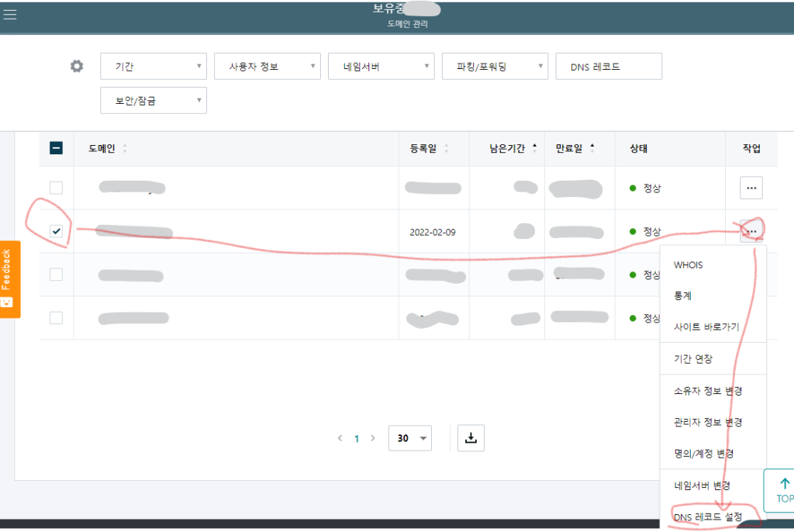The image size is (794, 532).
Task: Toggle the select-all checkbox in header
Action: (56, 148)
